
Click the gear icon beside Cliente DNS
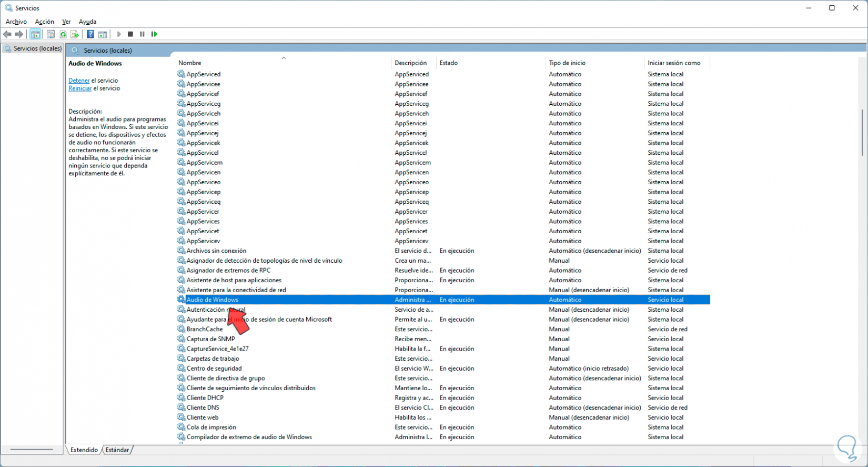click(181, 408)
